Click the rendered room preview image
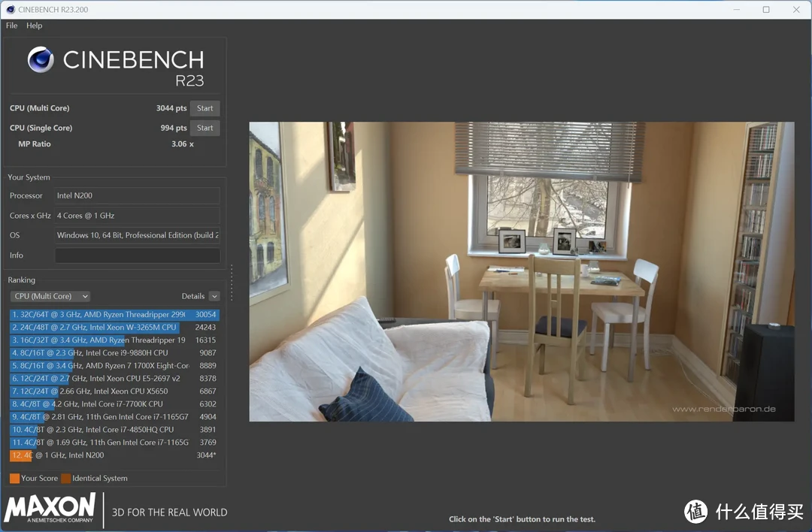 [522, 271]
